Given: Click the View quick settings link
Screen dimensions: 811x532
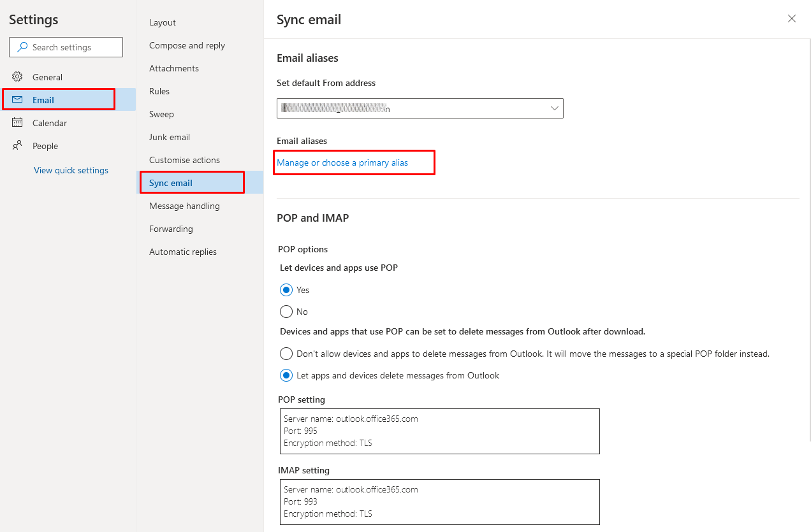Looking at the screenshot, I should 71,171.
